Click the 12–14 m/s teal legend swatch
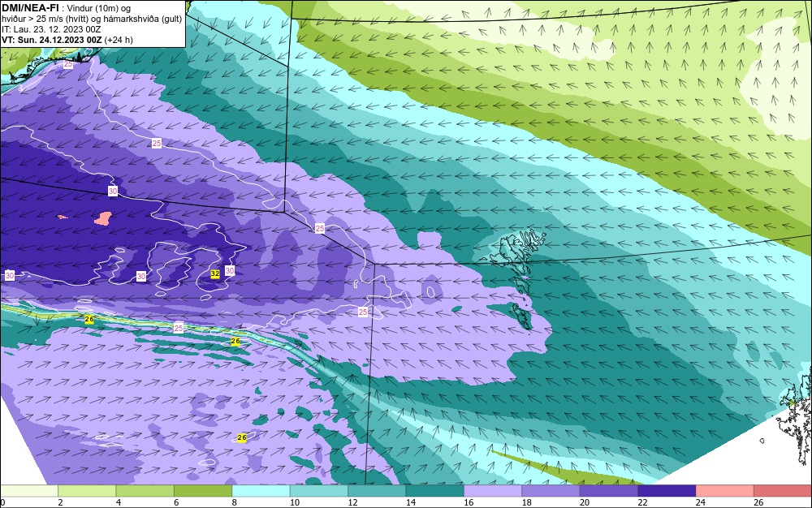 [377, 491]
